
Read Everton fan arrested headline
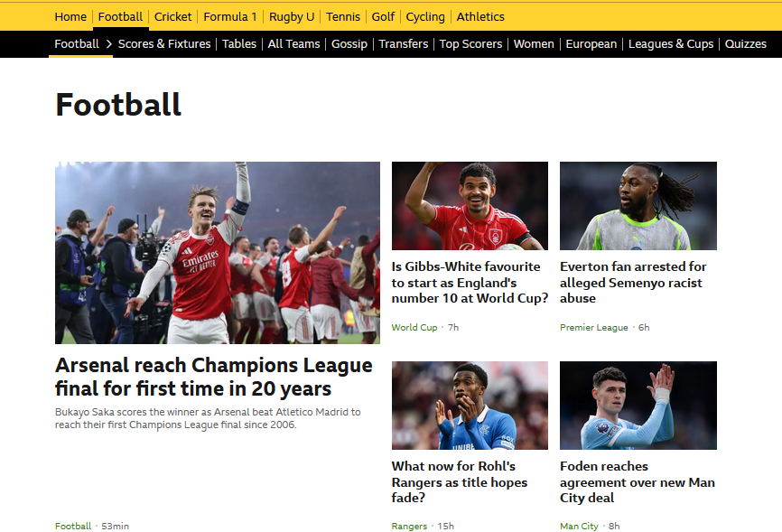(633, 283)
